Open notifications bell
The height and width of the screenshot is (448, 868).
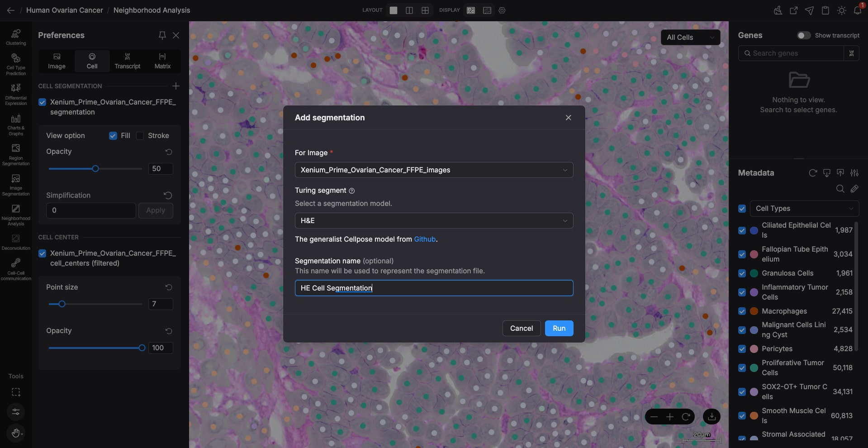(857, 10)
